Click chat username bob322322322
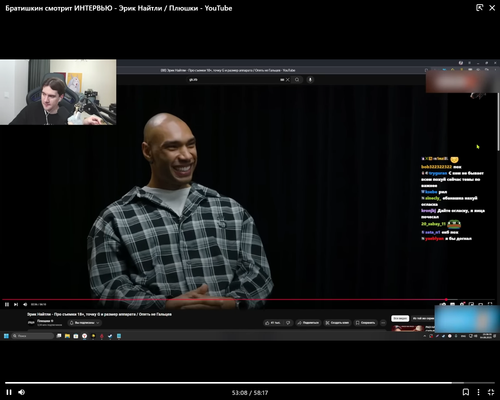The image size is (500, 400). tap(436, 167)
